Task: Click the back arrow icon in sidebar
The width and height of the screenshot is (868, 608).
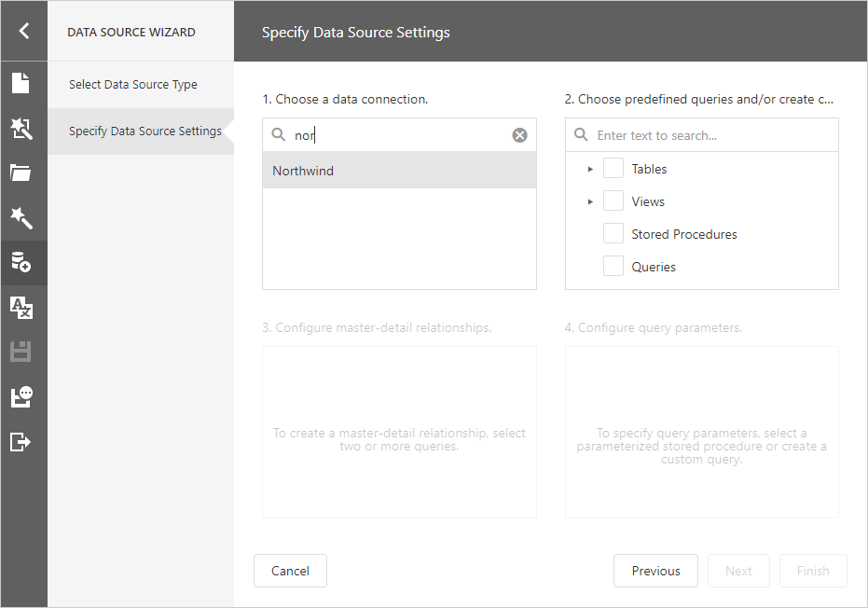Action: [x=23, y=31]
